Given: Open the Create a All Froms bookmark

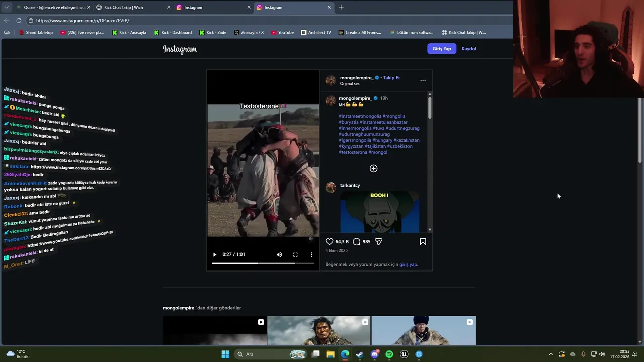Looking at the screenshot, I should tap(360, 32).
